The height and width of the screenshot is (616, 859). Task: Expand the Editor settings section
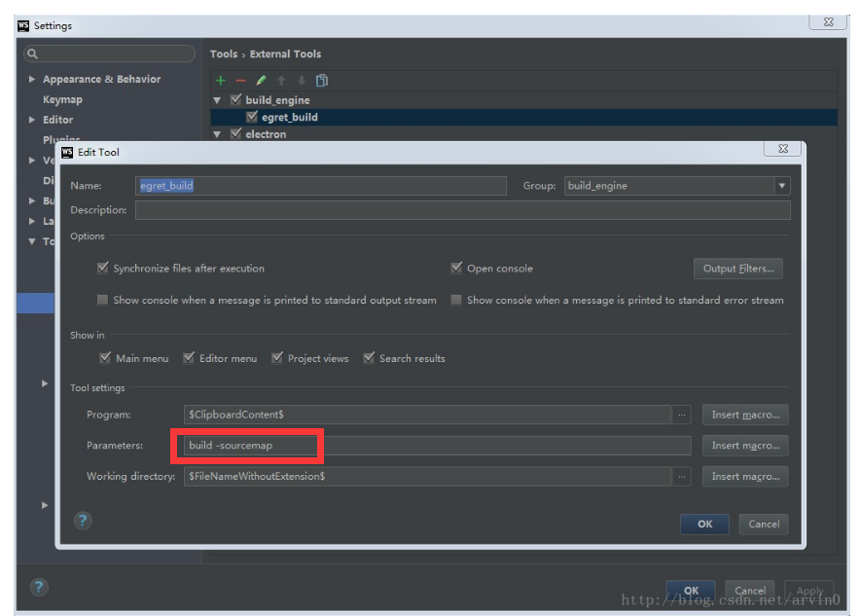pos(32,120)
